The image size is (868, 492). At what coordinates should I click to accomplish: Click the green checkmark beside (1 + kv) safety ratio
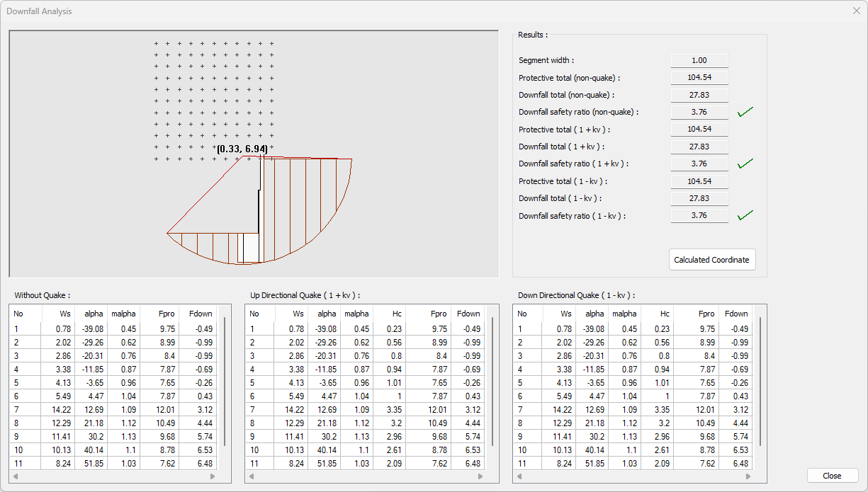tap(745, 164)
